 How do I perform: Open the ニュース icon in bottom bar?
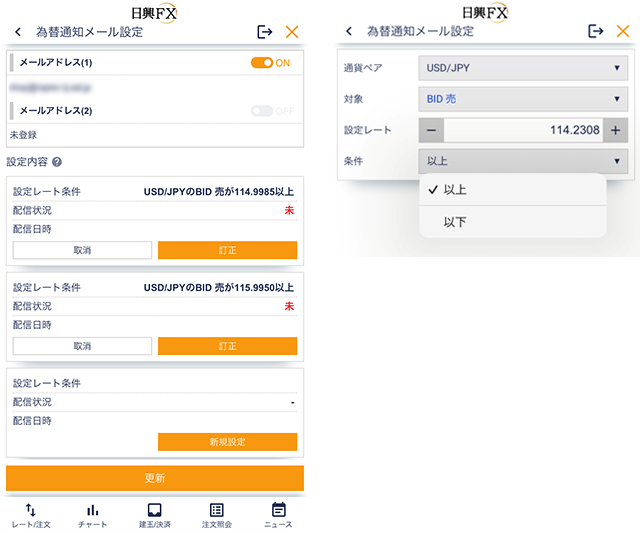278,515
